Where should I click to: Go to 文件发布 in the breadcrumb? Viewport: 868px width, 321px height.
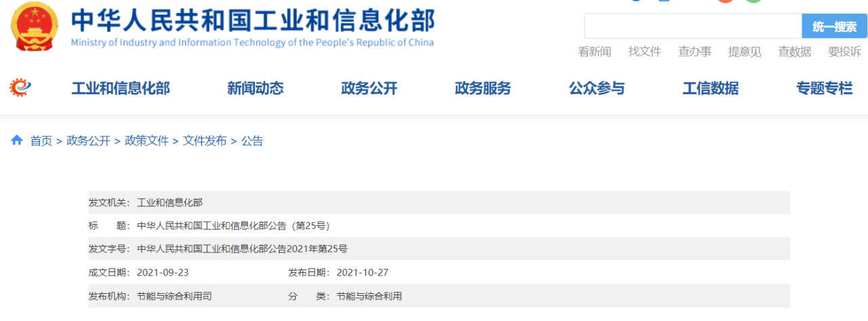click(205, 141)
